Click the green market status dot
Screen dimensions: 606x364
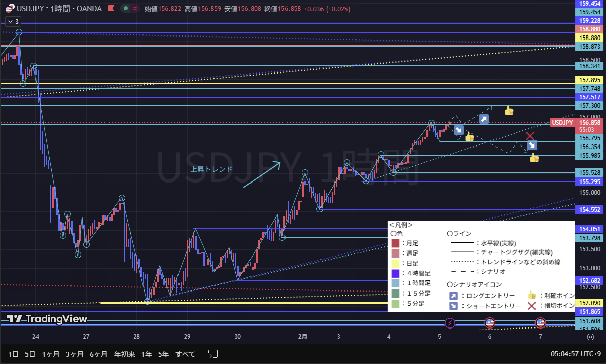125,8
